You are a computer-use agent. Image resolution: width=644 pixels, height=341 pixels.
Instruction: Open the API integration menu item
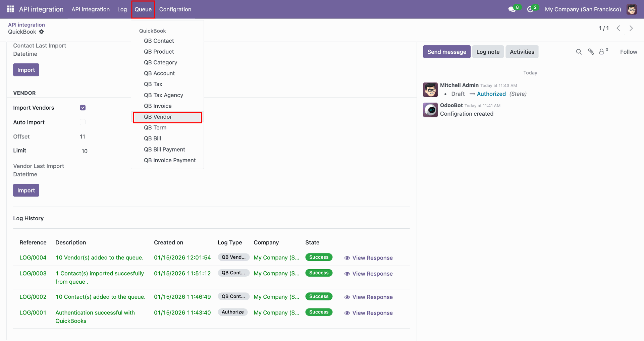[x=91, y=9]
